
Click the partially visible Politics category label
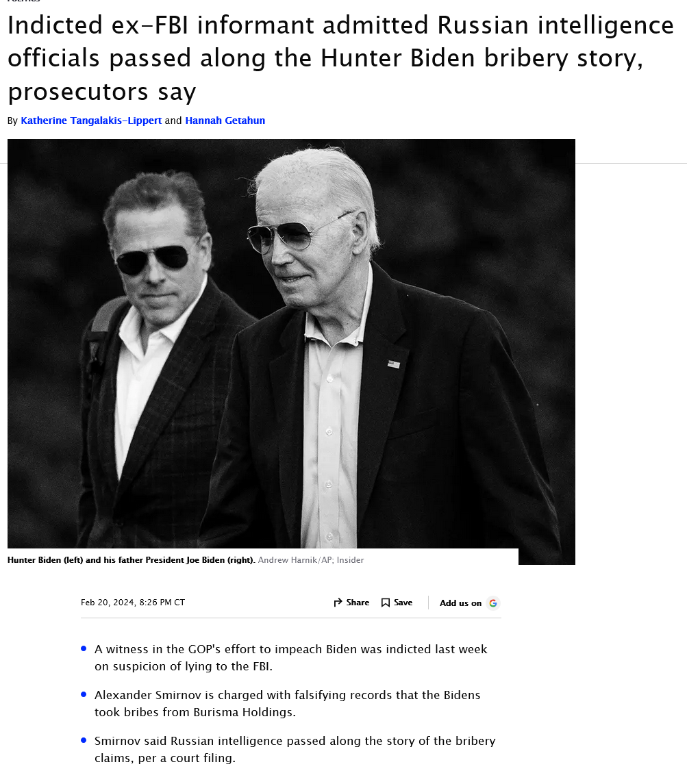pos(23,1)
